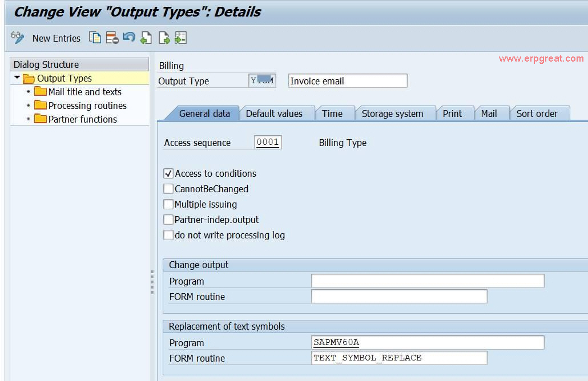Switch to the Sort order tab

pos(537,114)
